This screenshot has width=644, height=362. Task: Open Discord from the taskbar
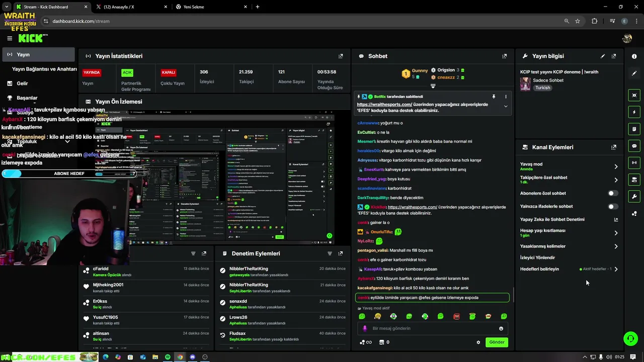point(192,357)
